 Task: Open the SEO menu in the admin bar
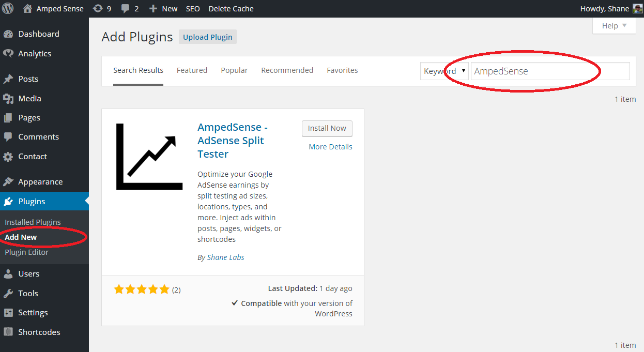point(193,9)
